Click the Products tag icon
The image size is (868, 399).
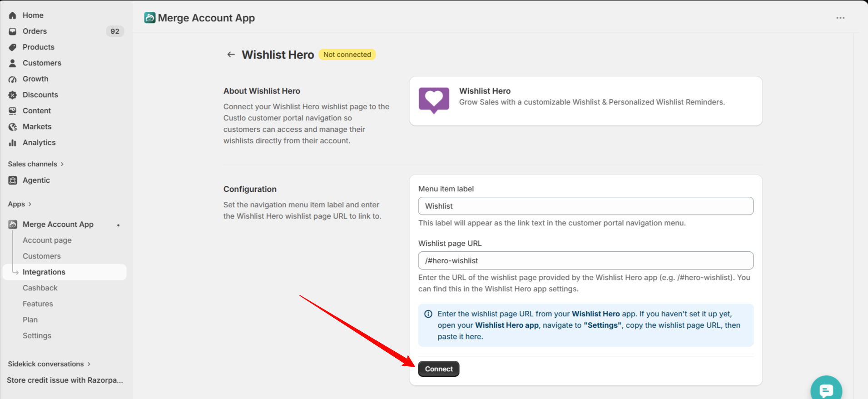tap(13, 47)
